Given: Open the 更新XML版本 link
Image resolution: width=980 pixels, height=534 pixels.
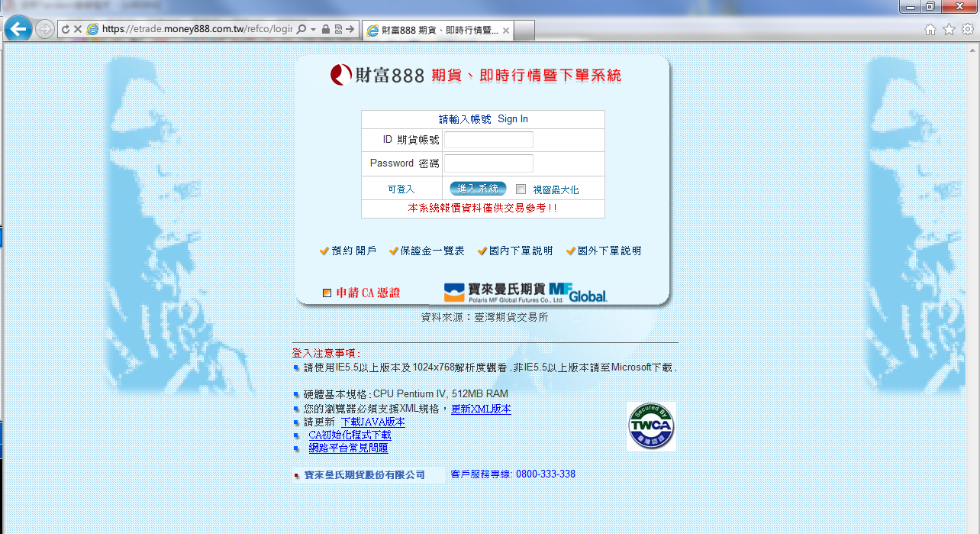Looking at the screenshot, I should pos(481,409).
